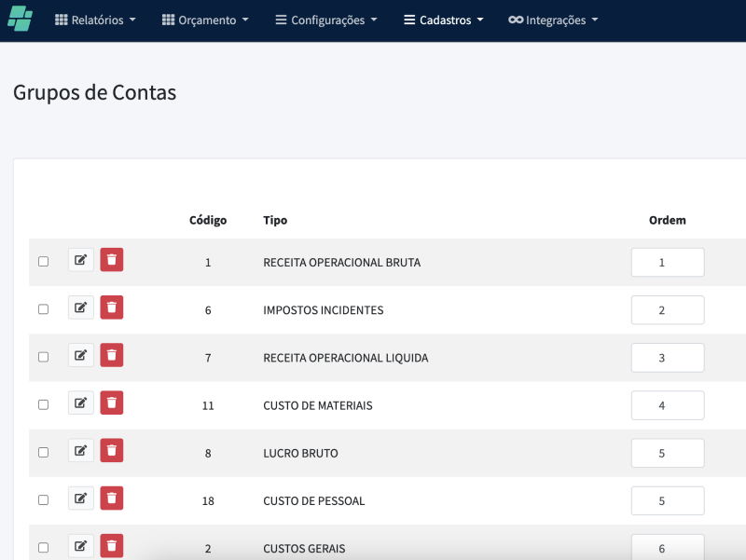
Task: Click the Ordem field for IMPOSTOS INCIDENTES
Action: (x=667, y=310)
